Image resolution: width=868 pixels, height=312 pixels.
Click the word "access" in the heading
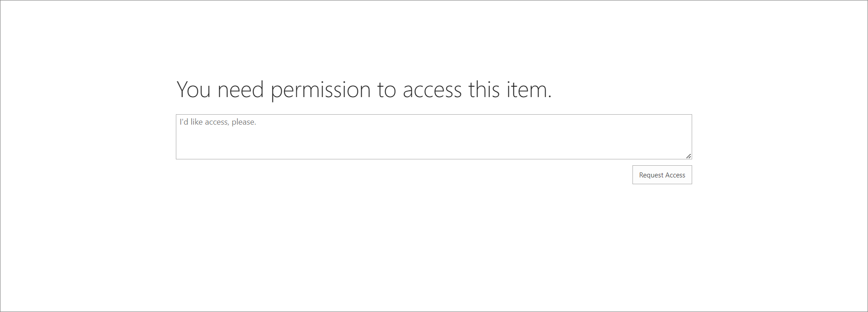[432, 90]
